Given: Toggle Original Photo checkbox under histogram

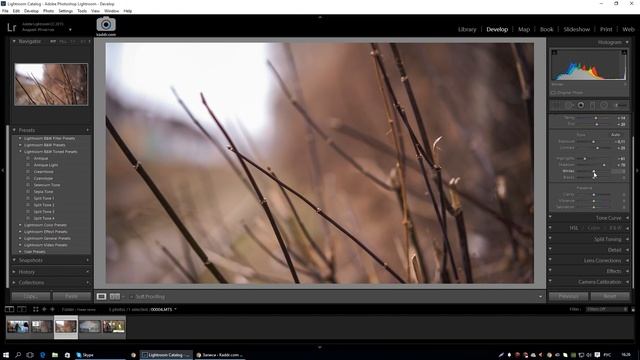Looking at the screenshot, I should (x=554, y=93).
